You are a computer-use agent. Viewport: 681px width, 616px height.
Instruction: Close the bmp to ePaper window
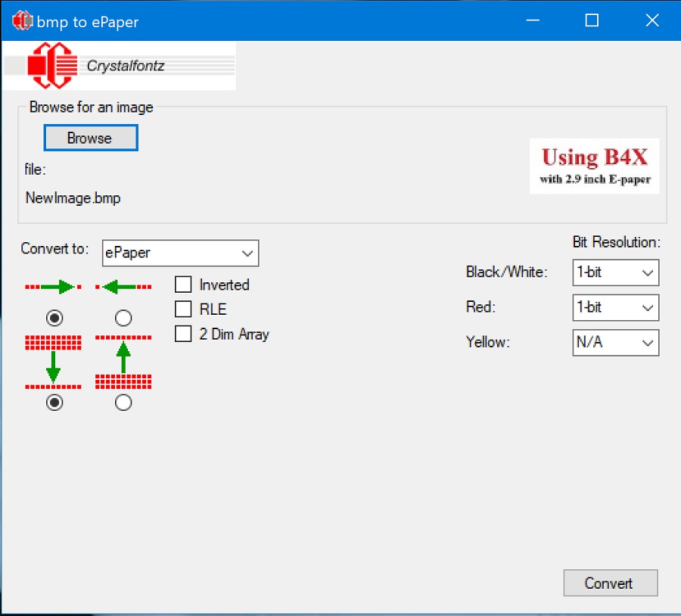point(651,20)
